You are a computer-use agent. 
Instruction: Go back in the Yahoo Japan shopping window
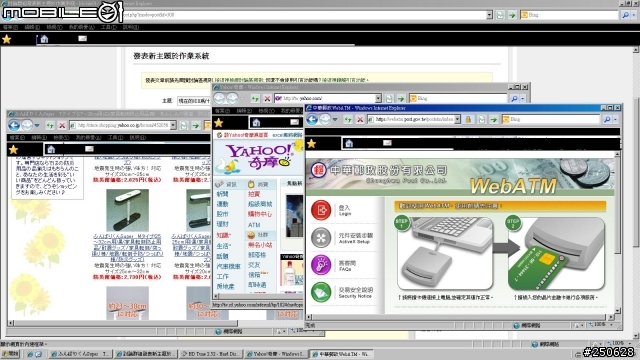pos(14,125)
